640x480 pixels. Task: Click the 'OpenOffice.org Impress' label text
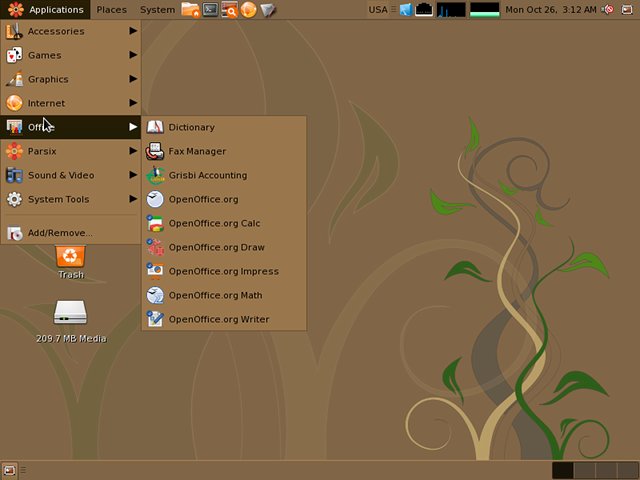point(224,271)
